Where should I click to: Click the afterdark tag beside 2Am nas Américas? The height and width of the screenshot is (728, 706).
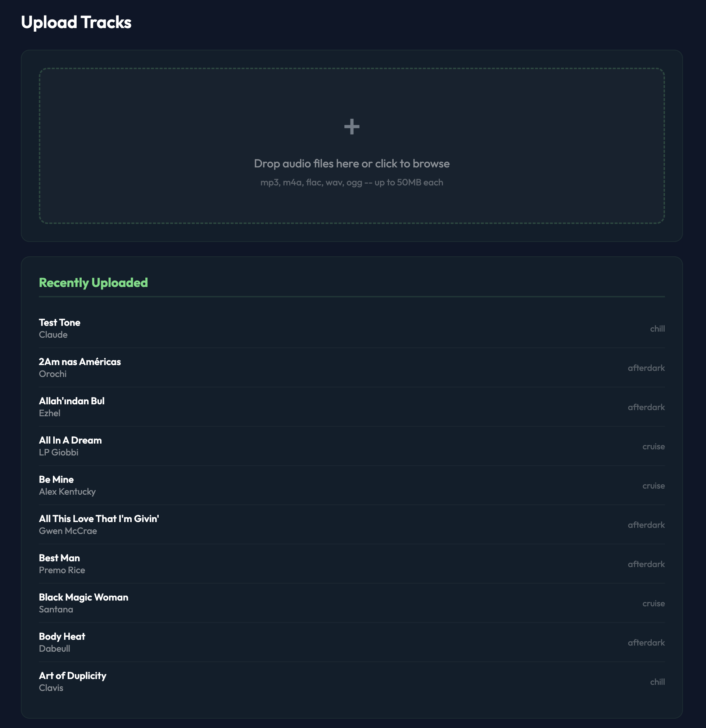click(x=647, y=368)
